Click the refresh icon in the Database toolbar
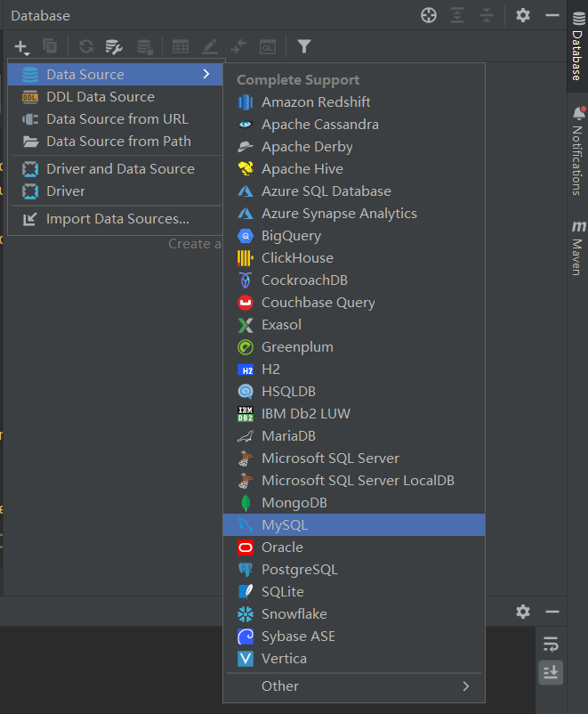Viewport: 588px width, 714px height. 86,46
